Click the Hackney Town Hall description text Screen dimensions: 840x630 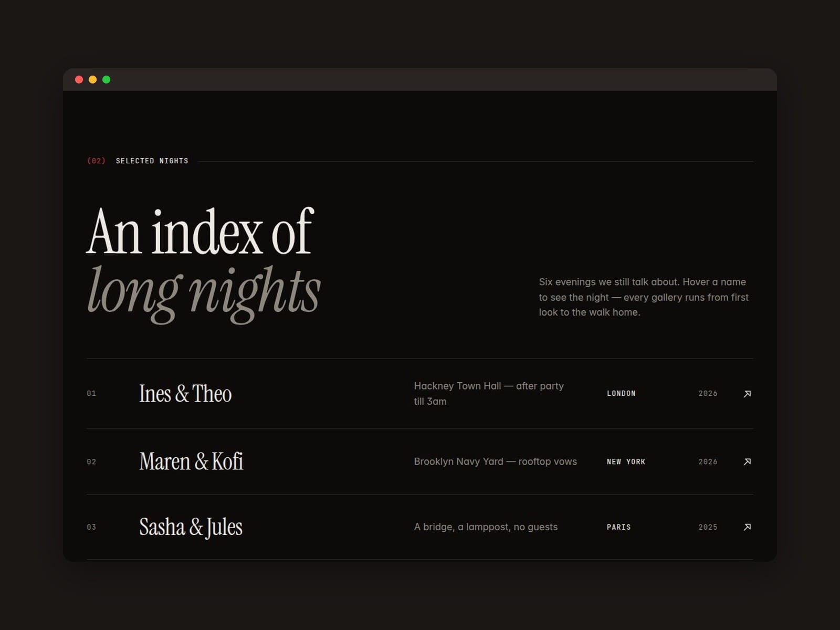coord(489,394)
